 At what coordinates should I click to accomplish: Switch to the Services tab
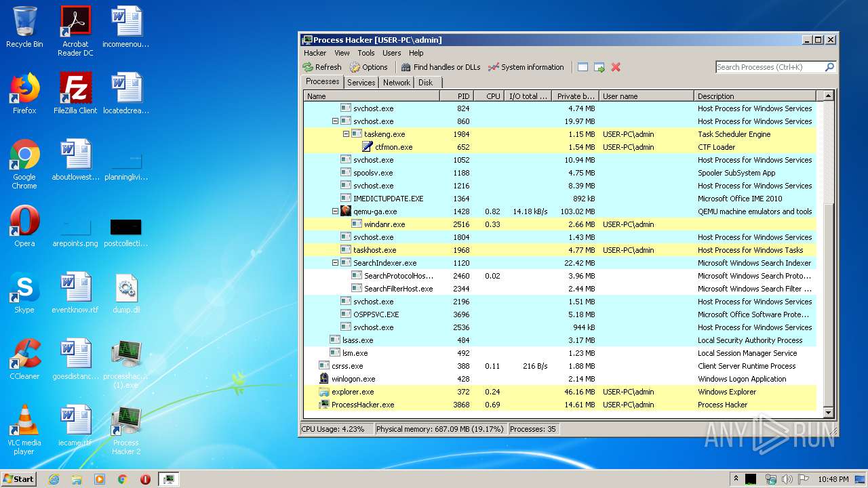[x=361, y=83]
